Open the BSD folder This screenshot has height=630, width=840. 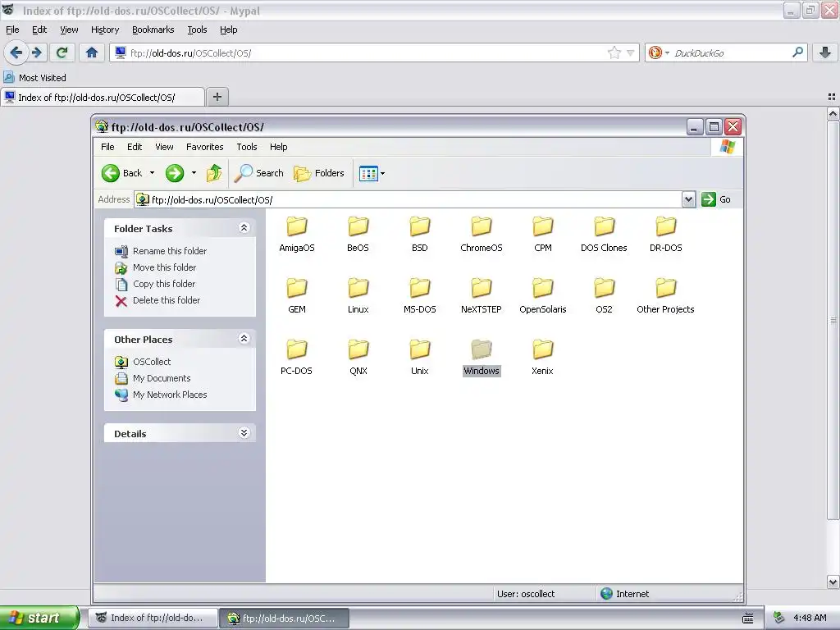[419, 235]
